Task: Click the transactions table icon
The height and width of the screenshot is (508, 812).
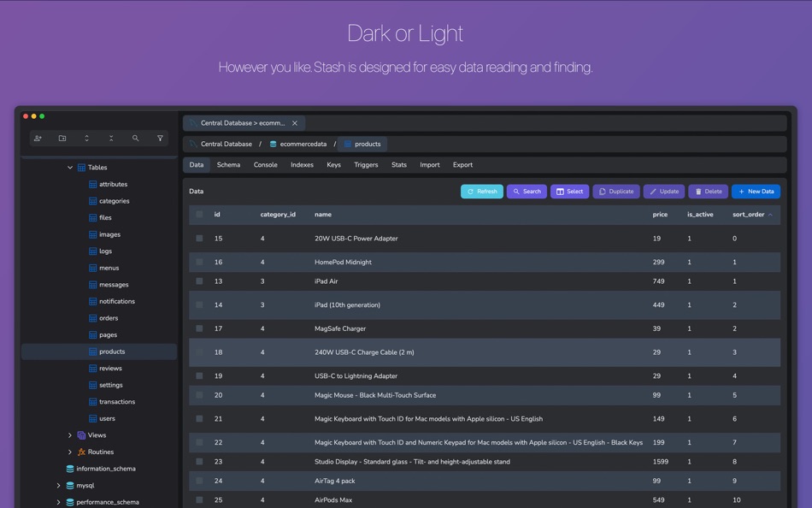Action: pos(92,402)
